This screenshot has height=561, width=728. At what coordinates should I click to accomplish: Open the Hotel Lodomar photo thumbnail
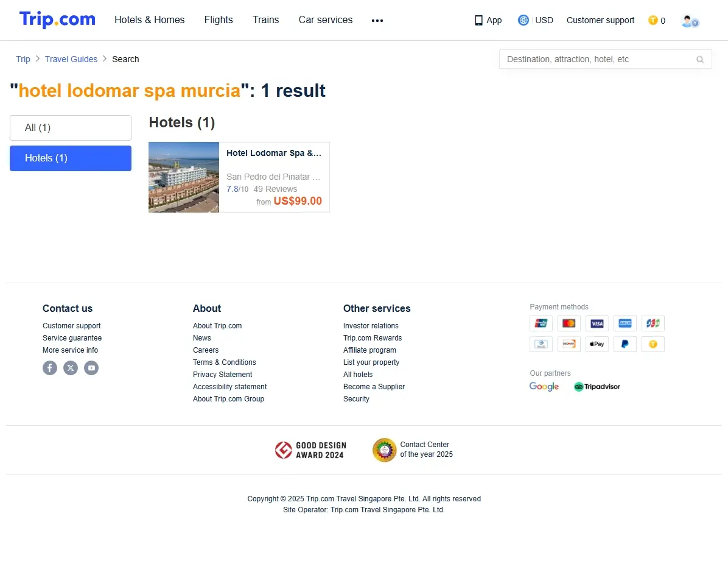pyautogui.click(x=184, y=177)
